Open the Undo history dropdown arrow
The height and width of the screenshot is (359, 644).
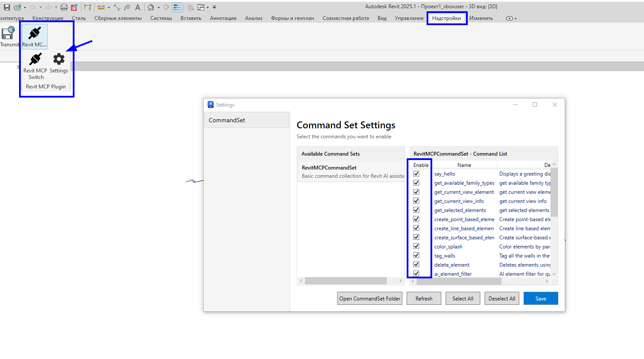40,7
